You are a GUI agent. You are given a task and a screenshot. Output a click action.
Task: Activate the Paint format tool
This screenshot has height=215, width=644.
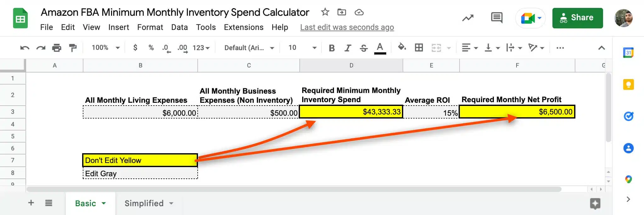(x=73, y=48)
